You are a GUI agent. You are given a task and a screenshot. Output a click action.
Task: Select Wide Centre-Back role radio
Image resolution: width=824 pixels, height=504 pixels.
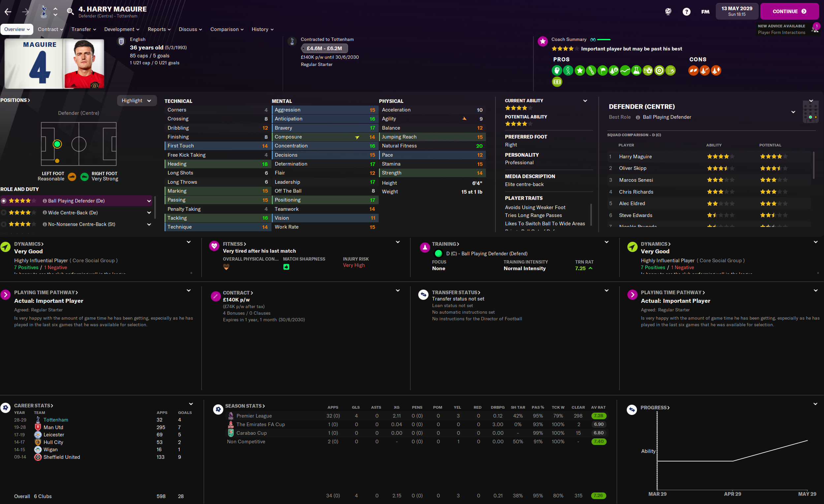pyautogui.click(x=4, y=213)
